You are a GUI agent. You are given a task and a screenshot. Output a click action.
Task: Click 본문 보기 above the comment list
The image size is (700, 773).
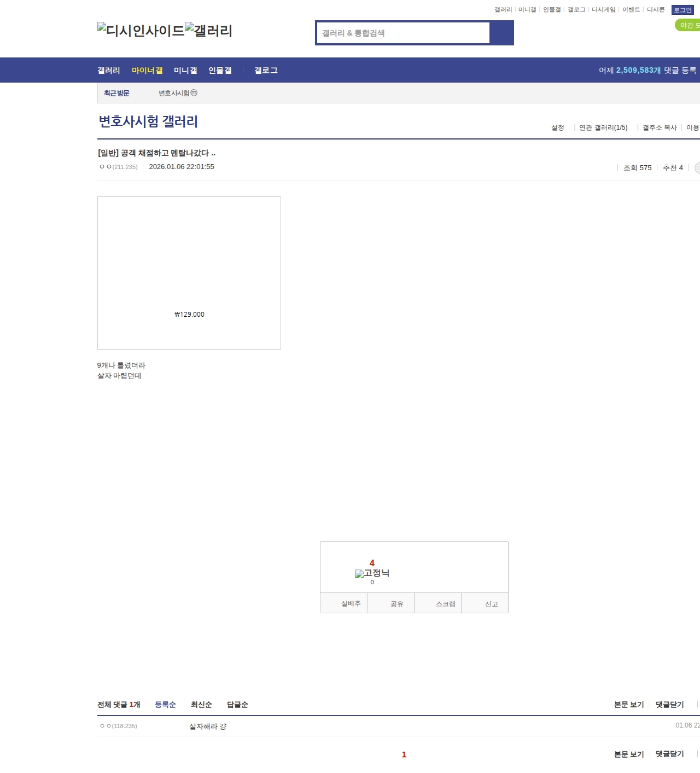tap(629, 705)
